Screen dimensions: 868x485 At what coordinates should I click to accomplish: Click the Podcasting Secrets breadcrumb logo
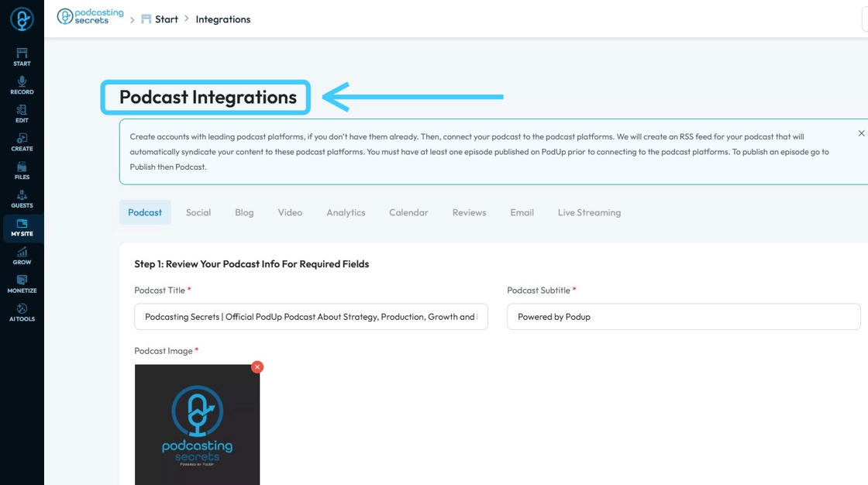point(90,16)
